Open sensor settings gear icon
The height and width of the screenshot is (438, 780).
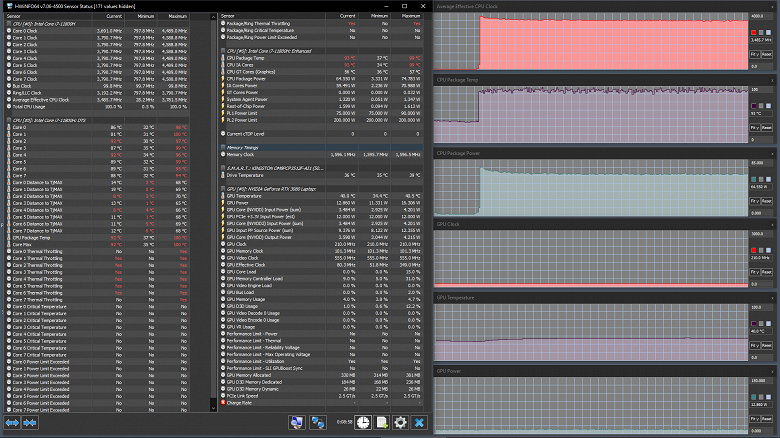[400, 423]
